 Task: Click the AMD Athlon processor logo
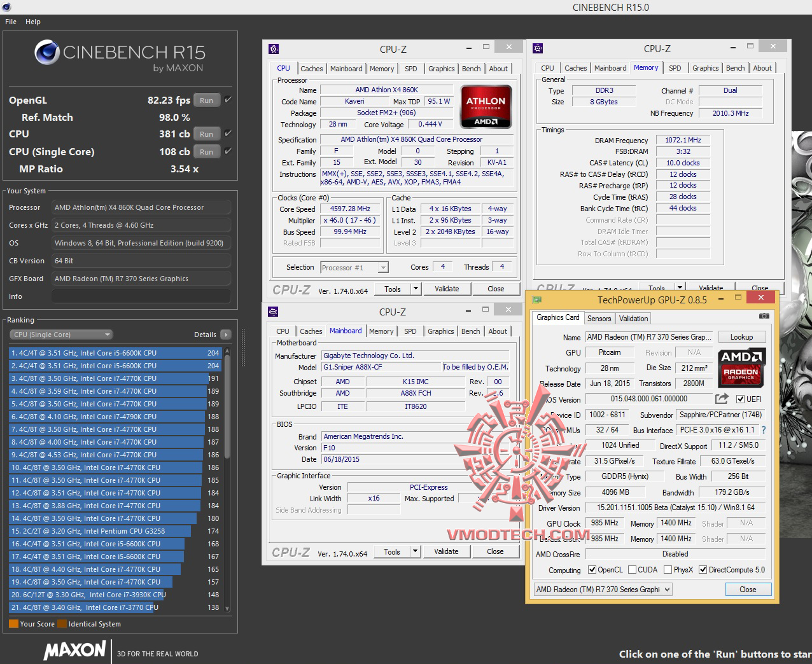486,107
